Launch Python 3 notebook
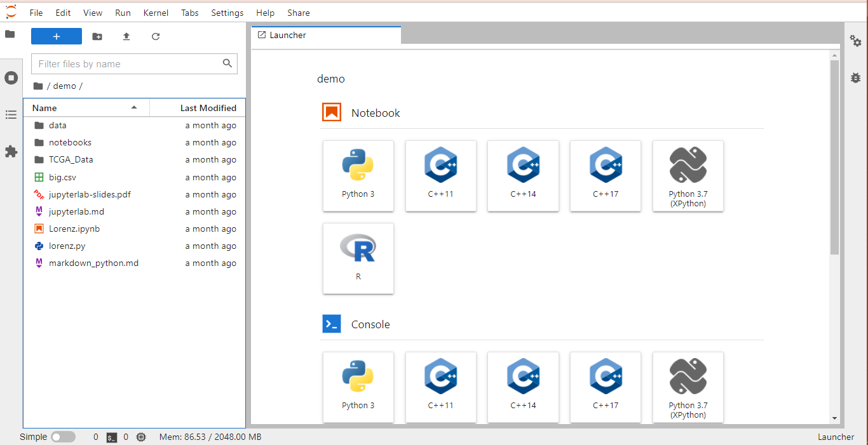This screenshot has width=868, height=445. (x=358, y=176)
